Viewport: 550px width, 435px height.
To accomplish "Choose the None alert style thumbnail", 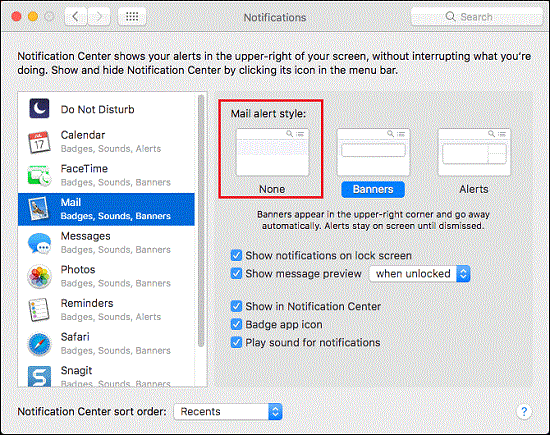I will click(x=272, y=152).
